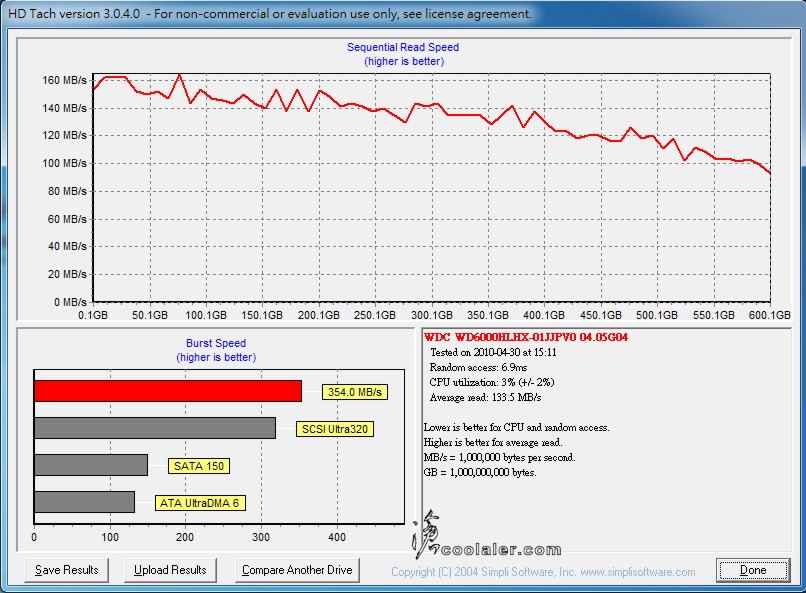Click the 400 burst axis value
The width and height of the screenshot is (806, 593).
[x=337, y=537]
